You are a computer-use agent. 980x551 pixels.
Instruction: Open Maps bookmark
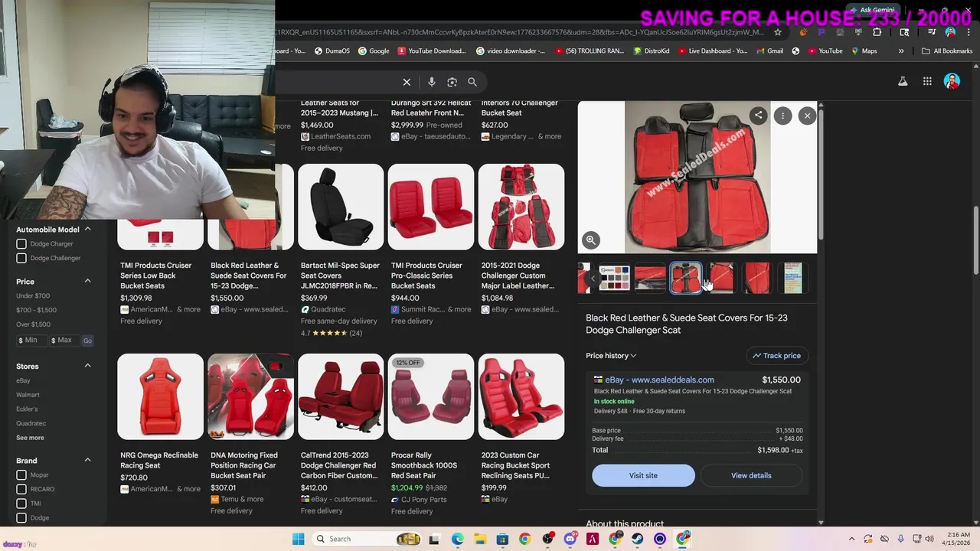[x=863, y=51]
